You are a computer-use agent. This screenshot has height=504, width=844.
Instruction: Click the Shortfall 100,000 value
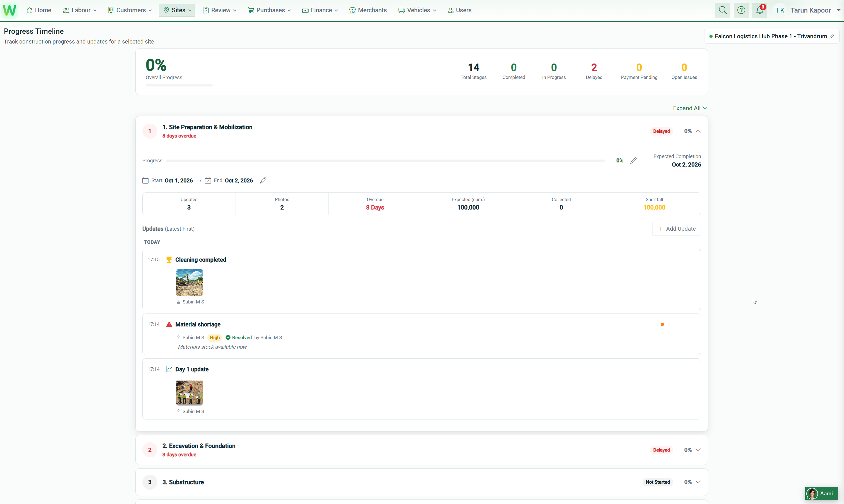[x=654, y=208]
